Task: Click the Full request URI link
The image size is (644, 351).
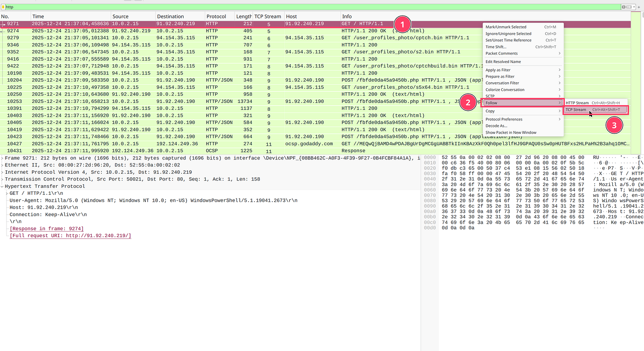Action: pos(70,236)
